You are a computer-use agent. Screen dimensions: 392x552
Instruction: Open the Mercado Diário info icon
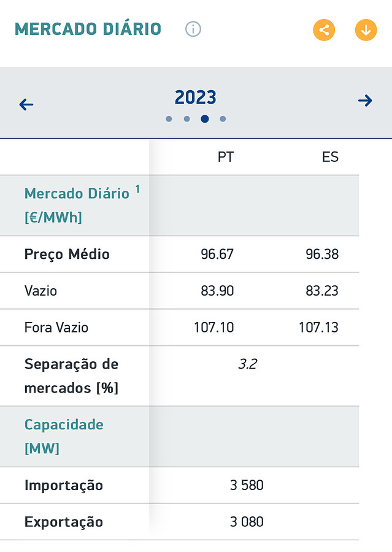[193, 29]
